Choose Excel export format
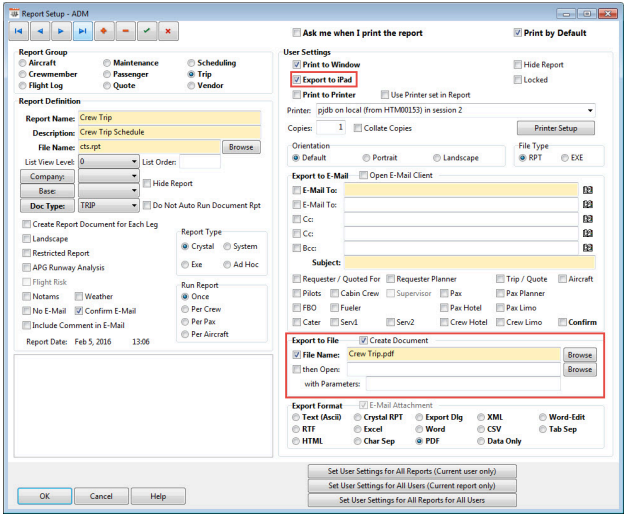This screenshot has height=514, width=625. [358, 429]
